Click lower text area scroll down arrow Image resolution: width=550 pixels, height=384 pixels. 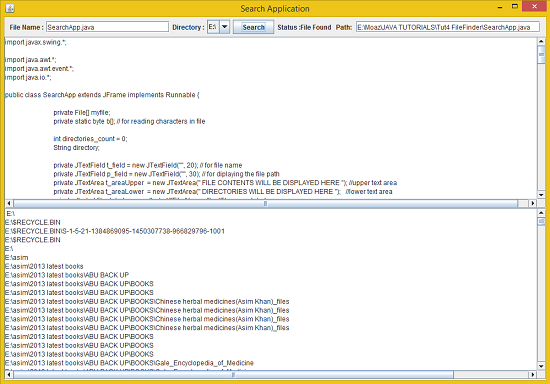(x=541, y=366)
